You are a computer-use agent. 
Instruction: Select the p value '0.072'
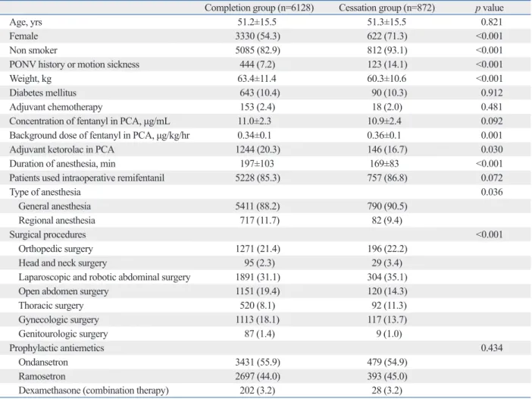point(491,178)
